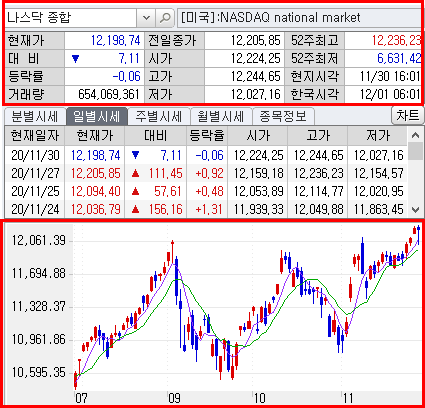The image size is (425, 408).
Task: Click the table scrollbar thumb
Action: pos(415,152)
